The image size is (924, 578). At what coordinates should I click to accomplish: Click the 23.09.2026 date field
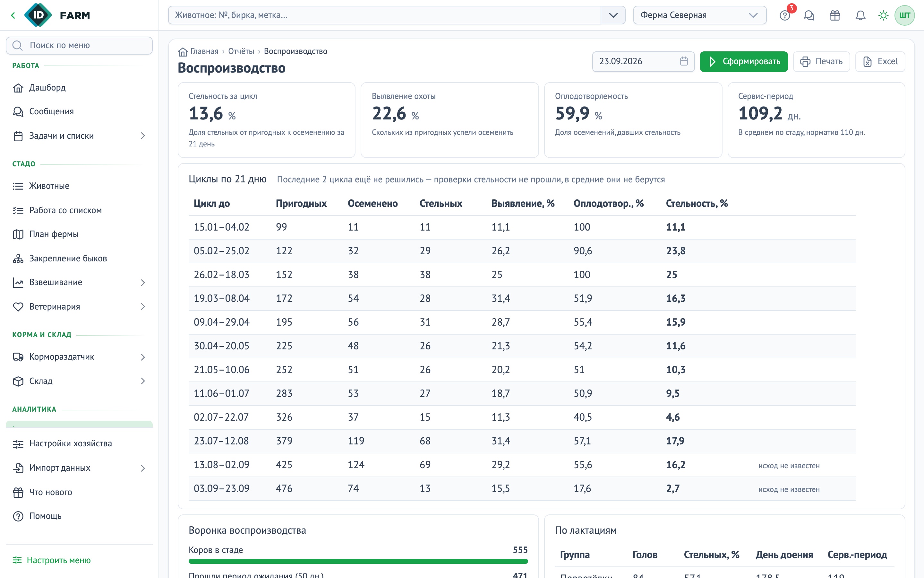643,62
